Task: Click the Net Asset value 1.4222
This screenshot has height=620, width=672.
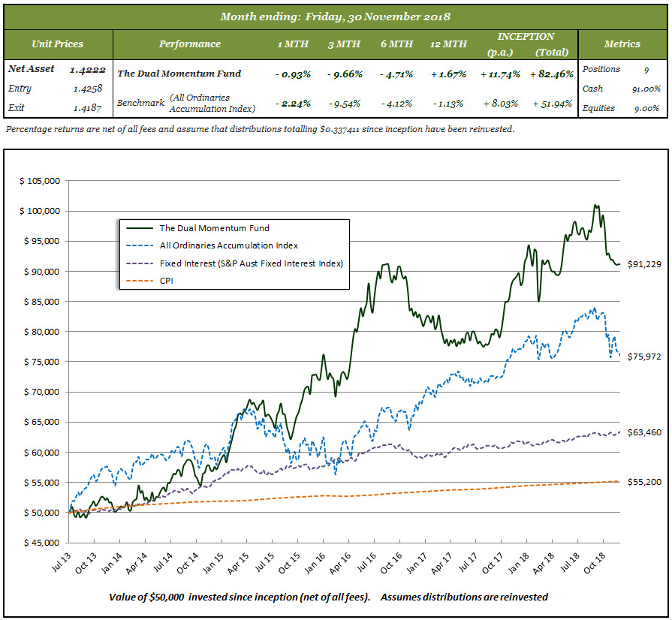Action: (x=89, y=70)
